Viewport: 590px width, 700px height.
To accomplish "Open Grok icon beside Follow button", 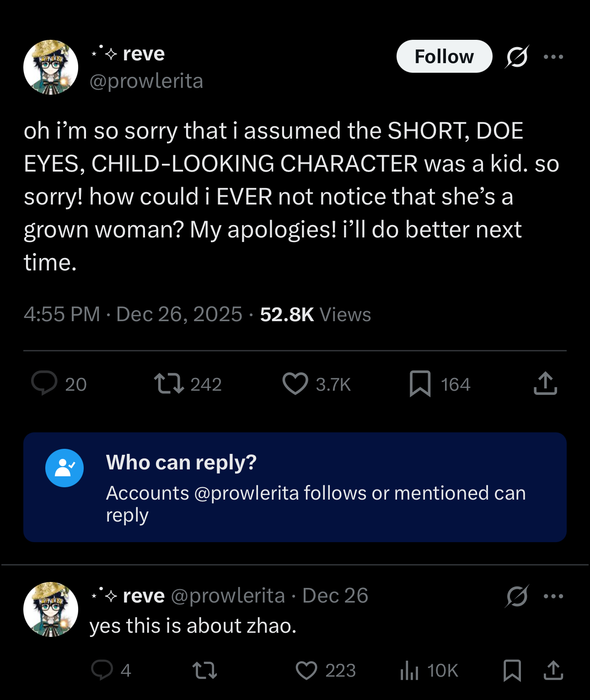I will click(x=517, y=57).
